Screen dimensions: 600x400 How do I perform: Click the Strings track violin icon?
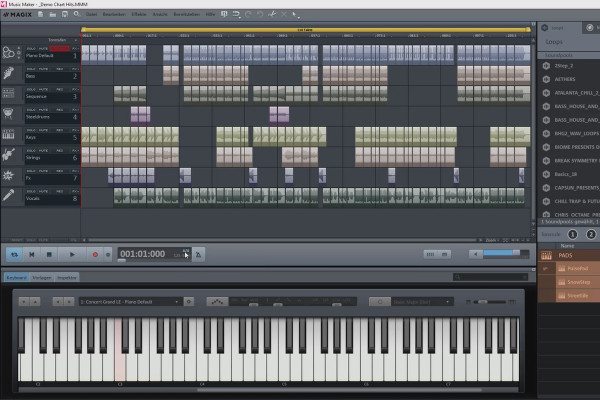click(x=8, y=154)
